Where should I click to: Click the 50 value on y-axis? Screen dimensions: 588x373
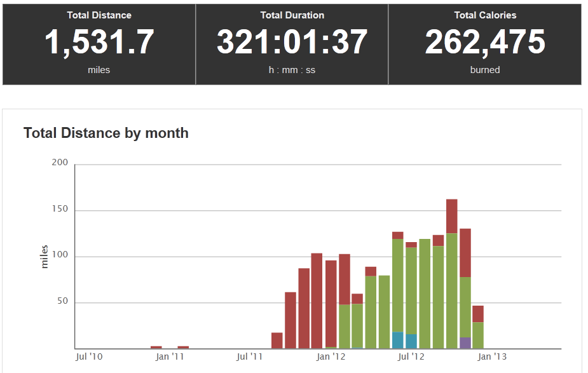62,302
